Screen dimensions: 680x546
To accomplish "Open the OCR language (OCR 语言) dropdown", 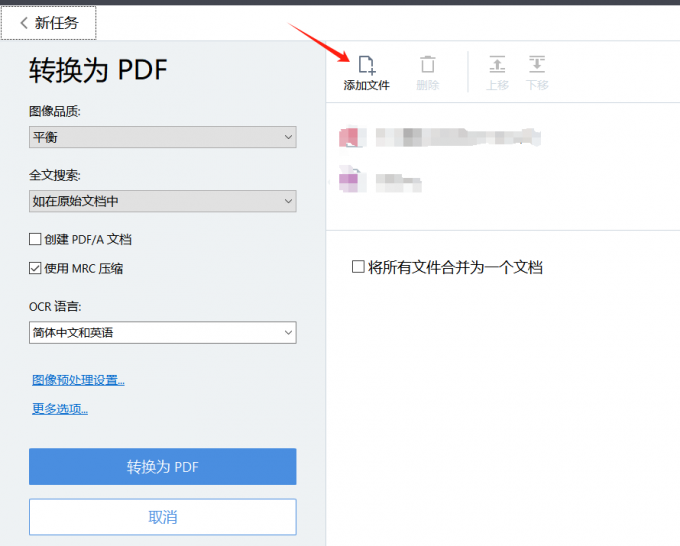I will click(163, 333).
